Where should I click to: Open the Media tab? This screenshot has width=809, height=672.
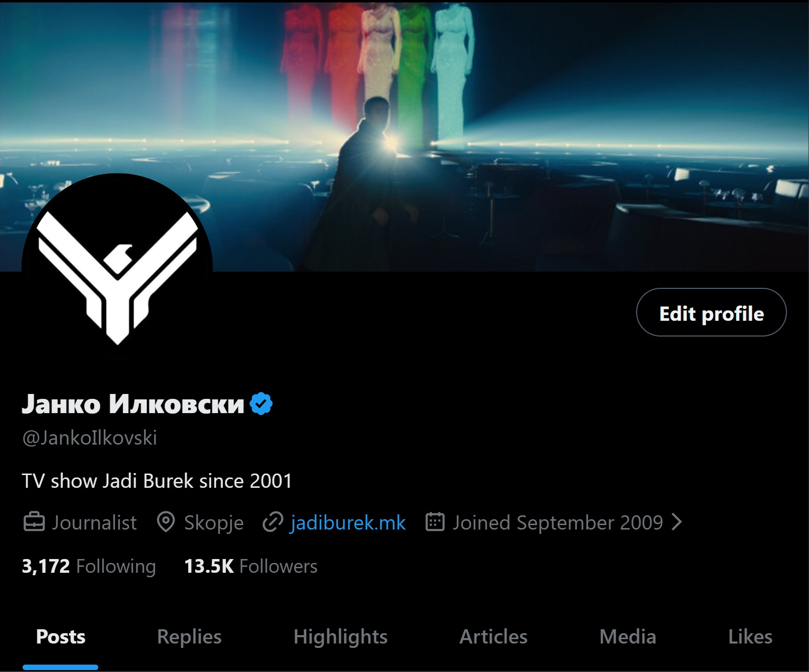point(628,637)
